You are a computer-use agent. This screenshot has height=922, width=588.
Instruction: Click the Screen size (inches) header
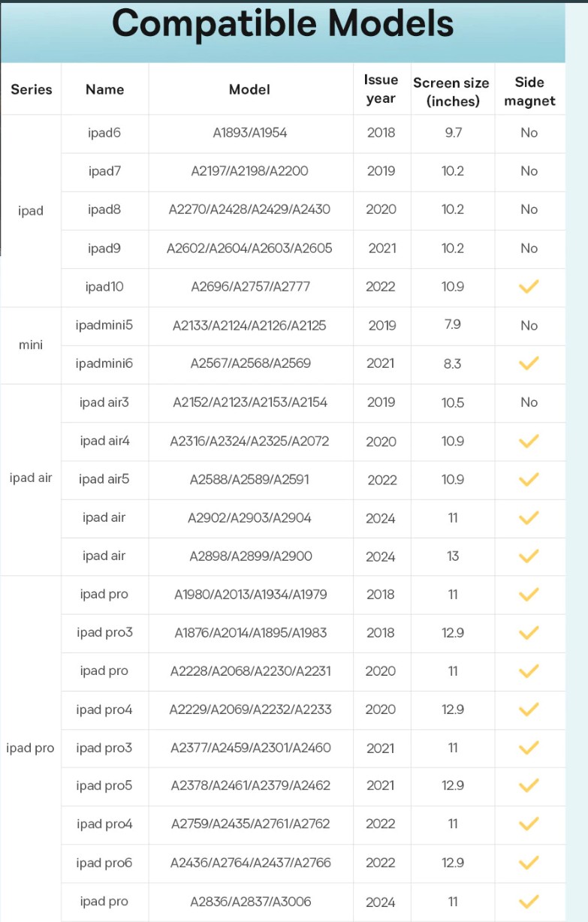[x=452, y=92]
